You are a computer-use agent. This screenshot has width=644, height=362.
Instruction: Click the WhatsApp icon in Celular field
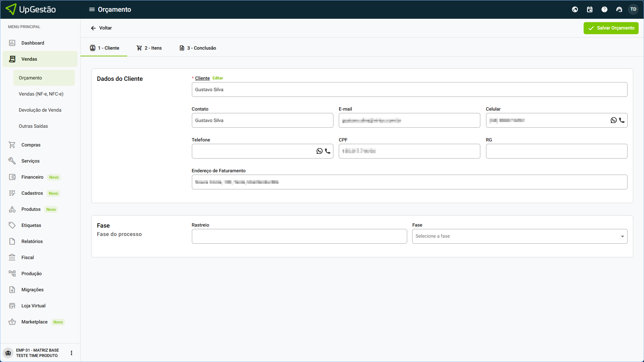pyautogui.click(x=613, y=120)
